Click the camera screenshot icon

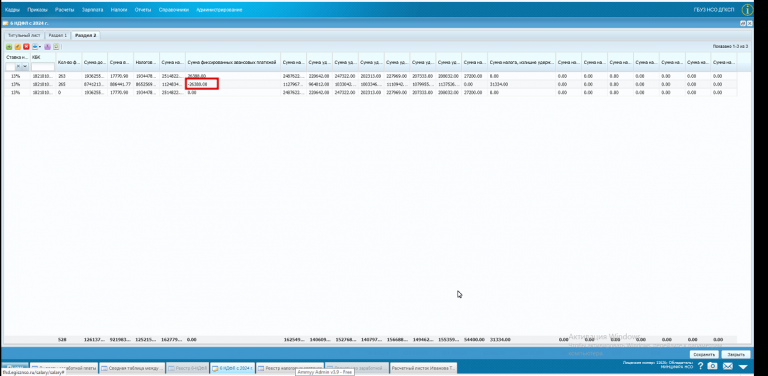point(713,366)
